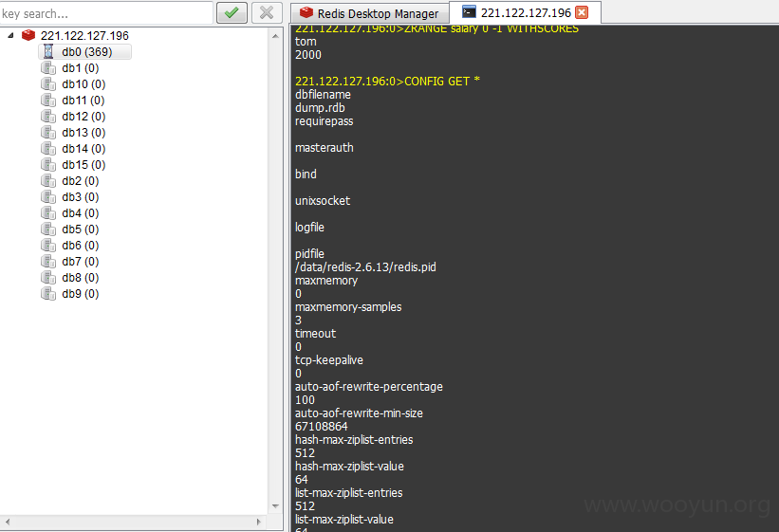Screen dimensions: 779x532
Task: Click the maxmemory-samples line in console
Action: [348, 307]
